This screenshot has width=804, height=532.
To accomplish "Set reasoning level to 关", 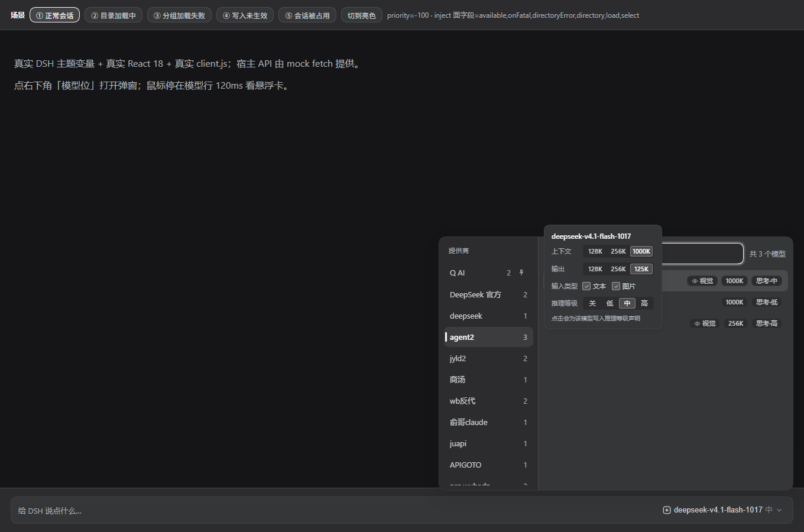I will point(592,303).
